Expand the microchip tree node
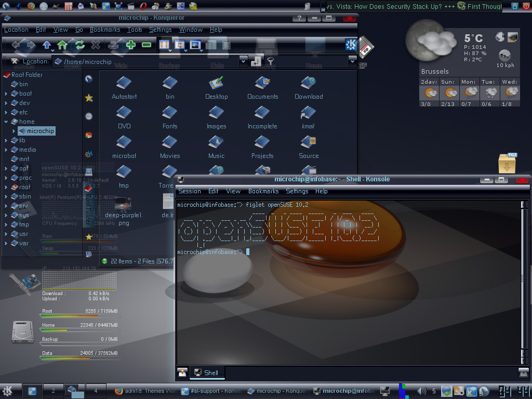This screenshot has width=532, height=399. [x=14, y=131]
